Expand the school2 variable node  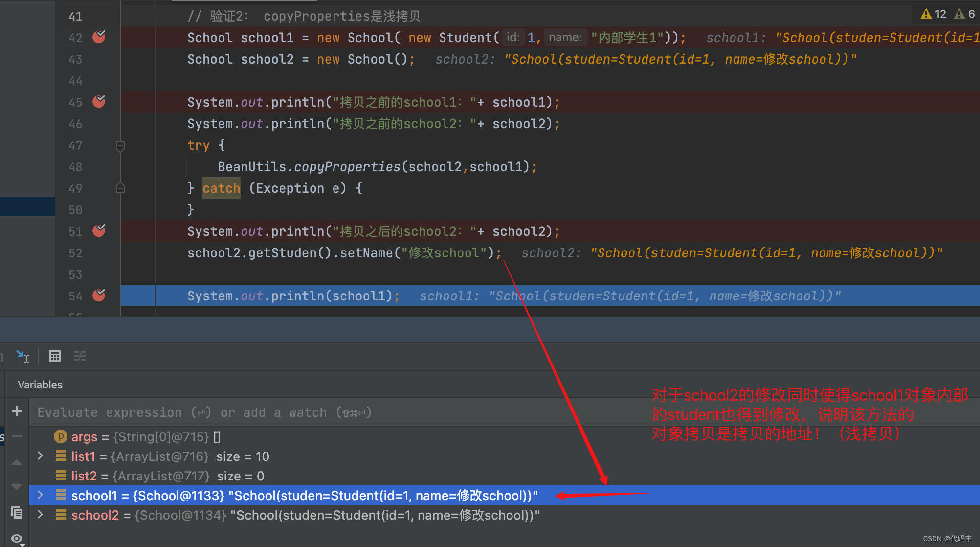pos(41,515)
